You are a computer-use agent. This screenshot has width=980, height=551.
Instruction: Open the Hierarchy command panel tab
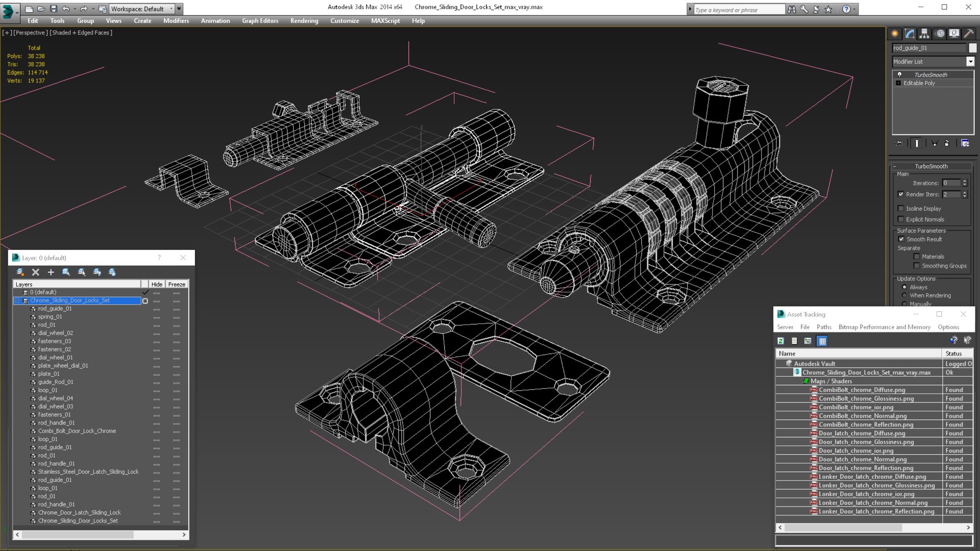click(924, 34)
